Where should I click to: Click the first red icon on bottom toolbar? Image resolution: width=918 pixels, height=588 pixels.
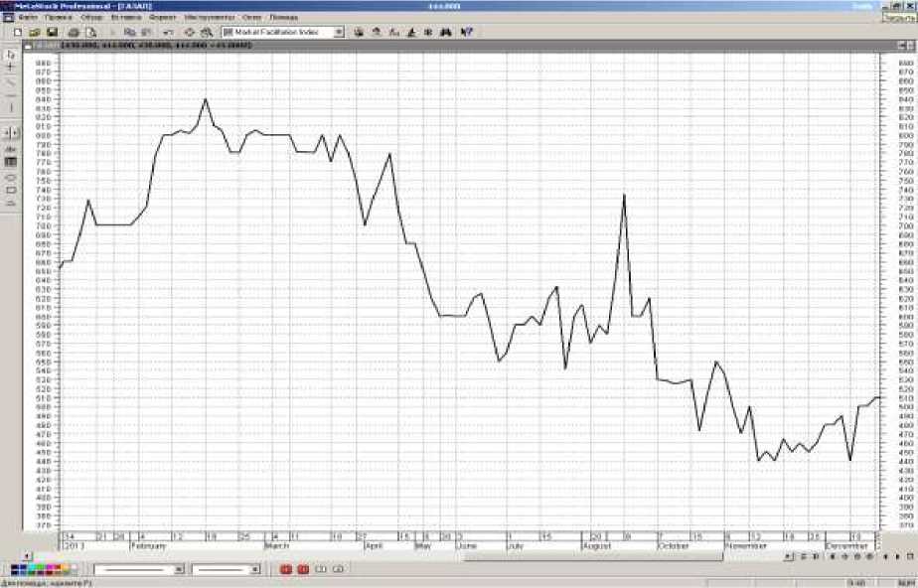point(286,569)
